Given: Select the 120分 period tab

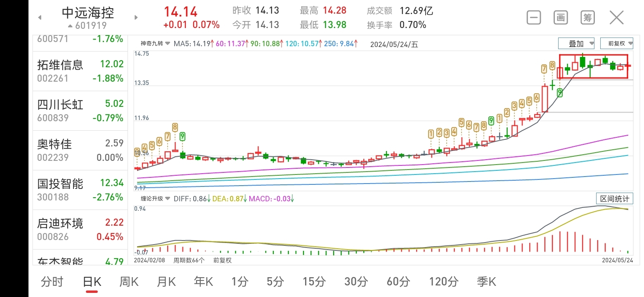Looking at the screenshot, I should [x=444, y=282].
